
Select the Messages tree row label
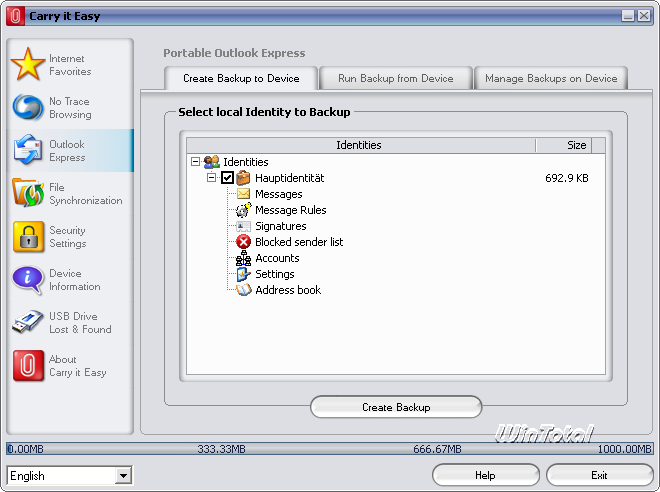click(279, 194)
